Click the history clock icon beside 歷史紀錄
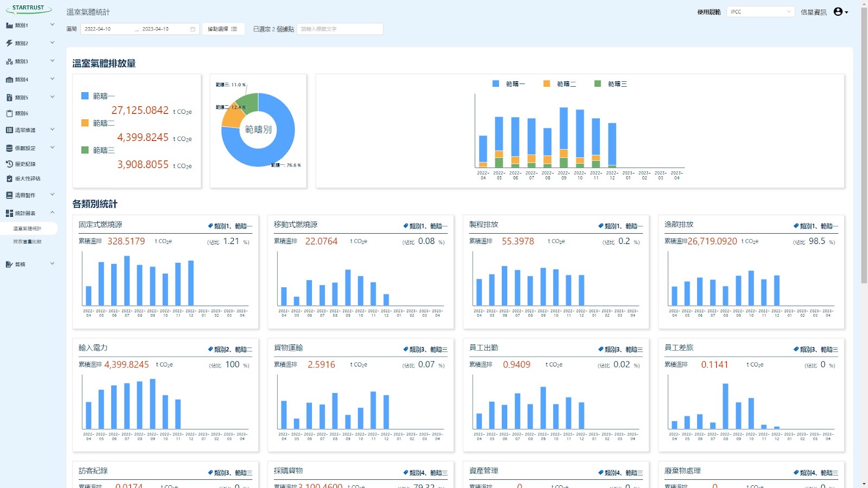The width and height of the screenshot is (868, 488). point(9,164)
